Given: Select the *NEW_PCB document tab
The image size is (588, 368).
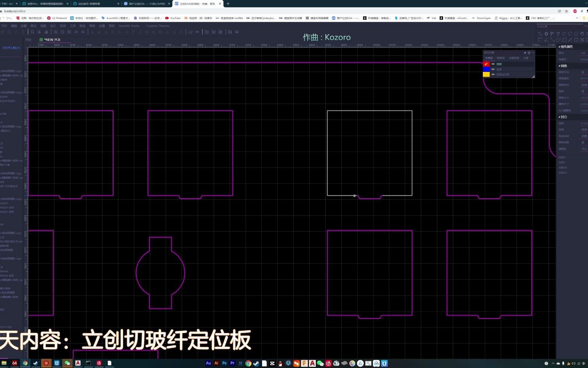Looking at the screenshot, I should 52,40.
